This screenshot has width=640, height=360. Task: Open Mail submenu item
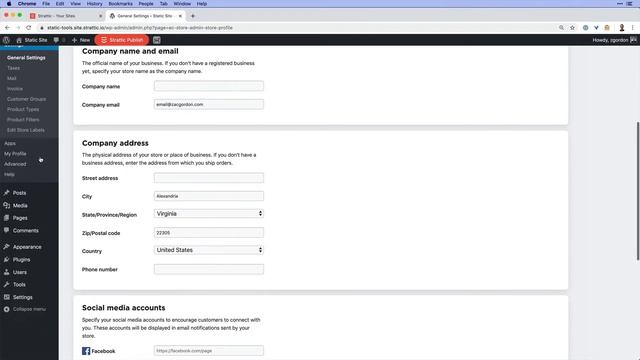[11, 78]
